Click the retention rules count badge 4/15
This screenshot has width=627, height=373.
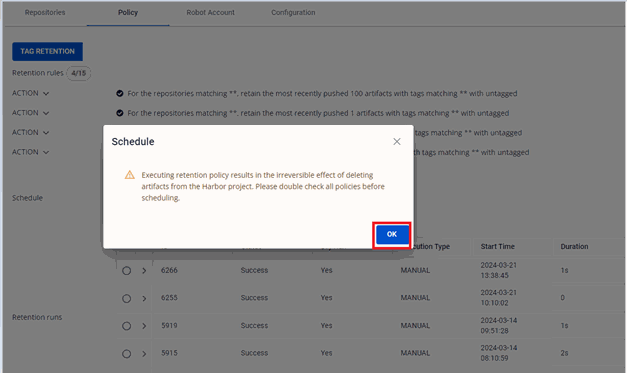pyautogui.click(x=79, y=73)
